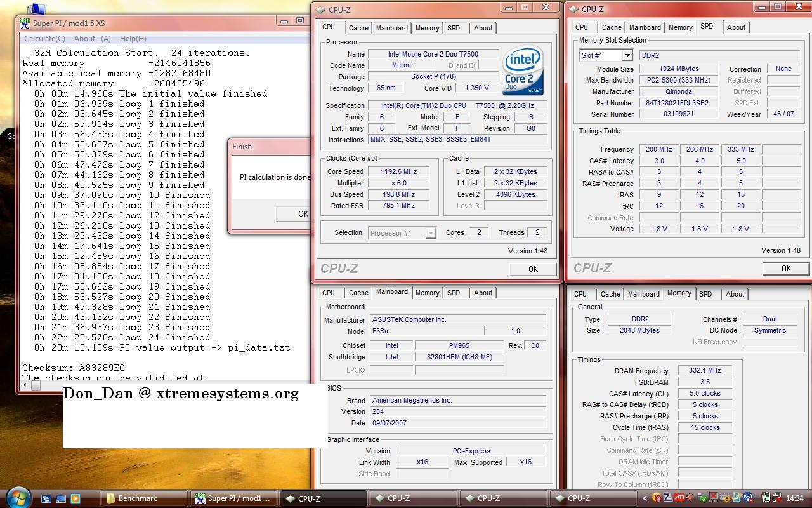Switch to Mainboard tab in top-left CPU-Z window

[392, 28]
